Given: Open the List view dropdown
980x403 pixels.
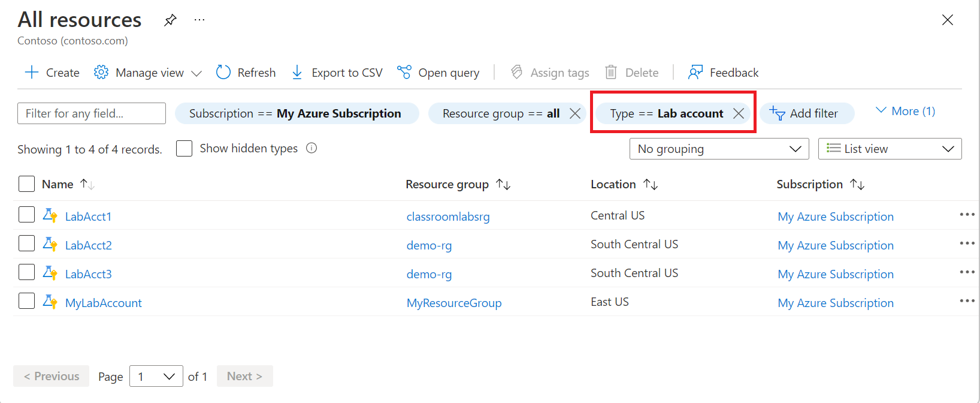Looking at the screenshot, I should [x=890, y=149].
